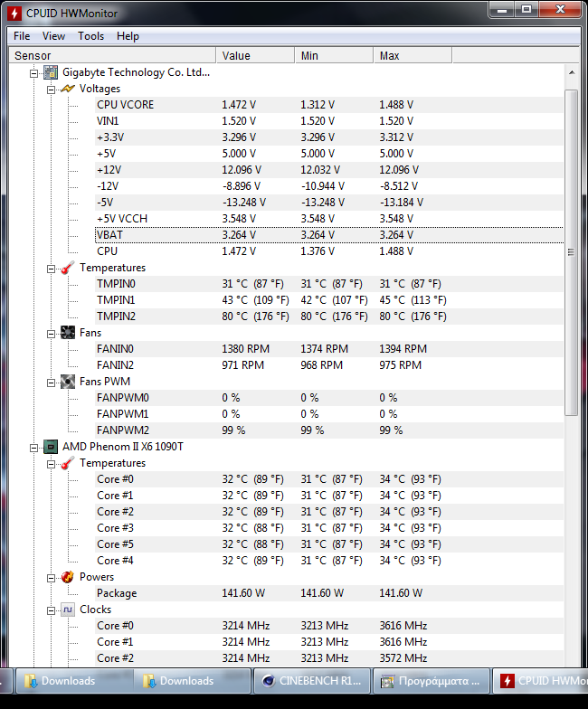Select the +12V row
Screen dimensions: 588x709
(x=329, y=170)
